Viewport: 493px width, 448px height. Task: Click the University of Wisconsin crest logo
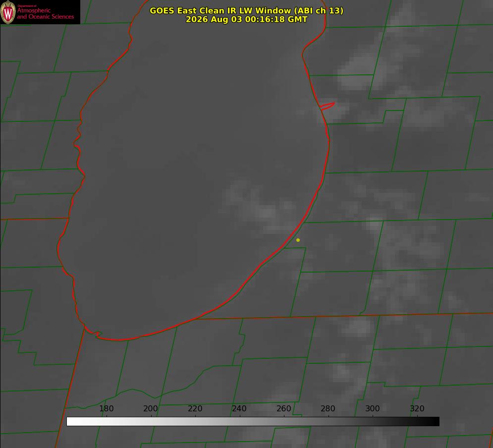(8, 12)
